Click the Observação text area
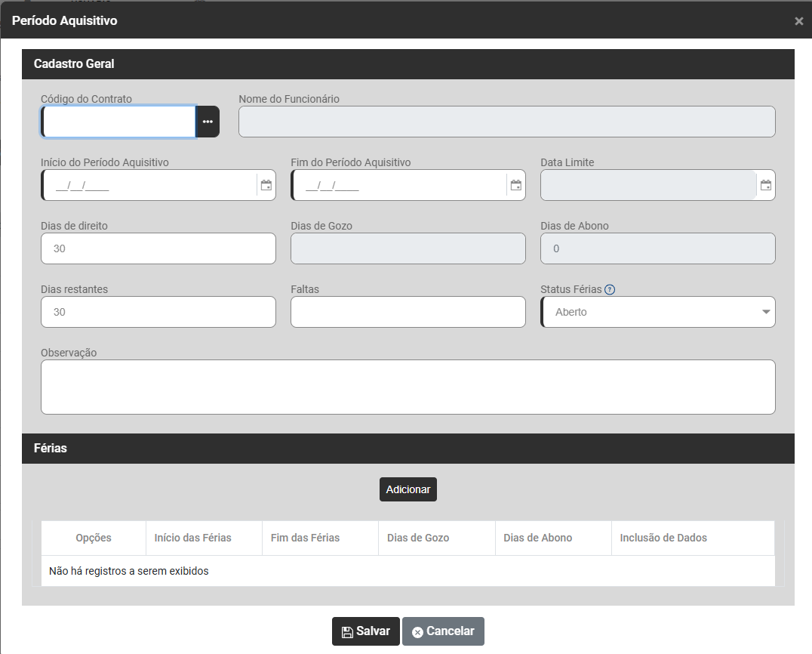 pyautogui.click(x=408, y=387)
